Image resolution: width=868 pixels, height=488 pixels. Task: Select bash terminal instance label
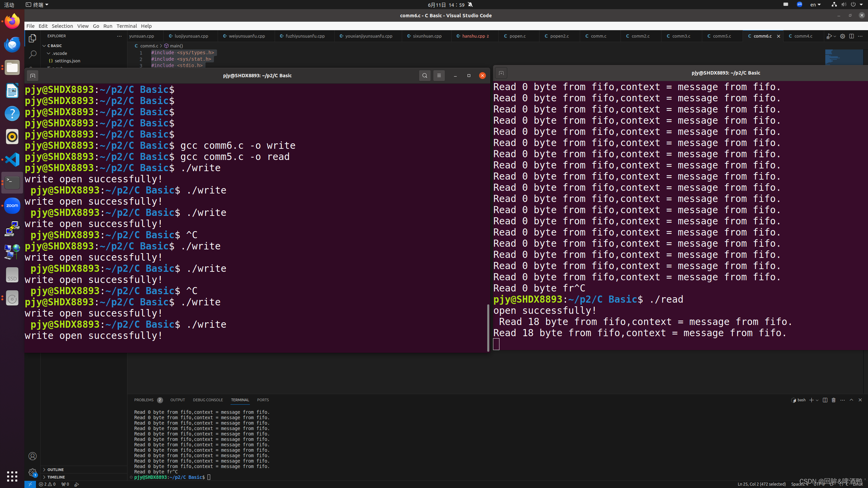tap(799, 400)
